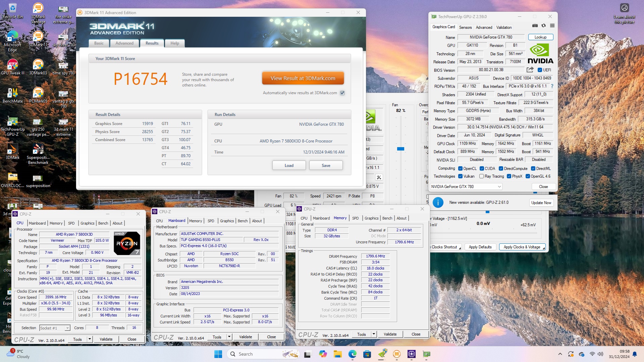This screenshot has height=362, width=644.
Task: Click the wrench icon in the GPU Tweak panel
Action: click(x=379, y=177)
